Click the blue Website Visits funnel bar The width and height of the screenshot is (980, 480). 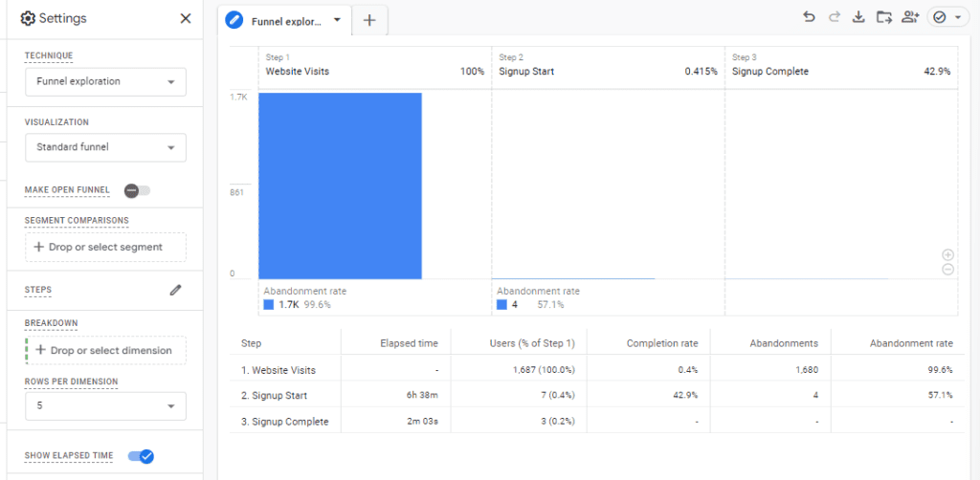(340, 185)
